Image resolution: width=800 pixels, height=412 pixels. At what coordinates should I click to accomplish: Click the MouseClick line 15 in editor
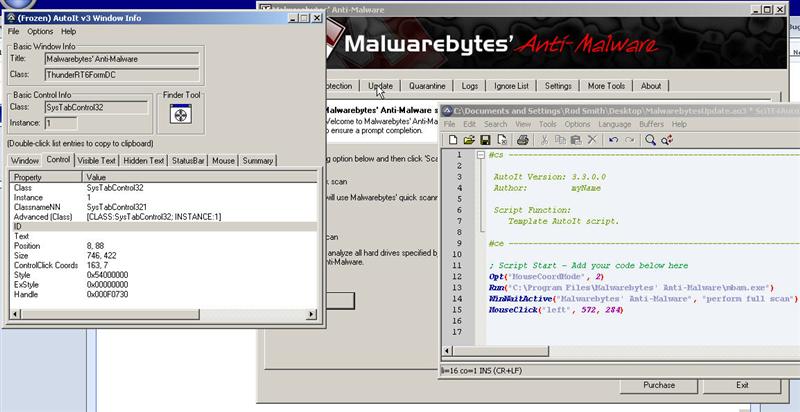(x=556, y=310)
